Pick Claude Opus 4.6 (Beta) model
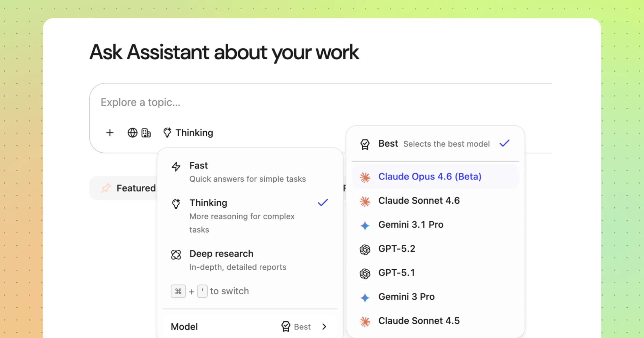The width and height of the screenshot is (644, 338). click(x=430, y=177)
